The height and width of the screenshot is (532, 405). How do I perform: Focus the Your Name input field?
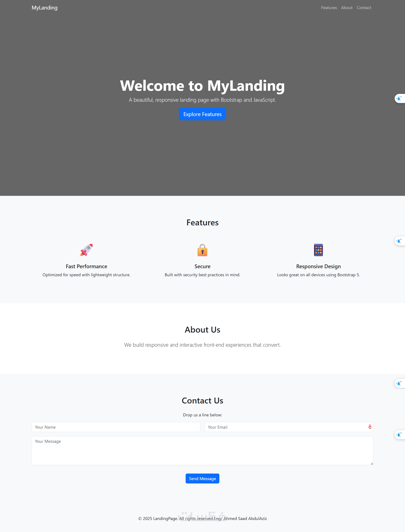point(116,427)
